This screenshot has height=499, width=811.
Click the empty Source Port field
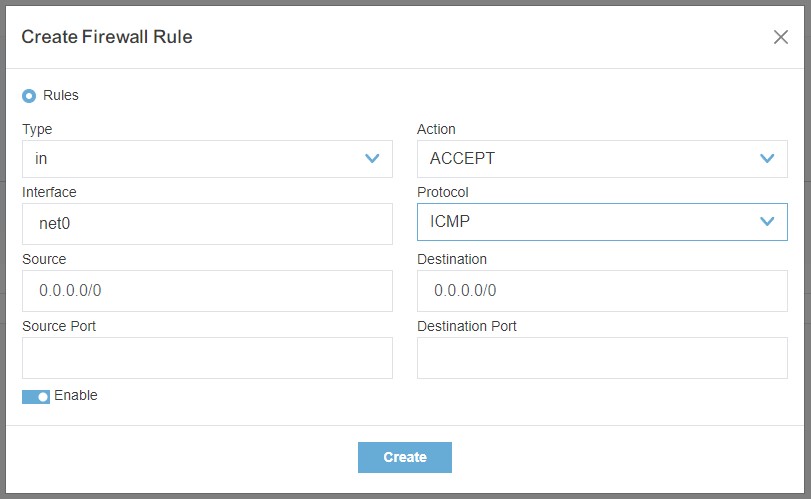(207, 358)
